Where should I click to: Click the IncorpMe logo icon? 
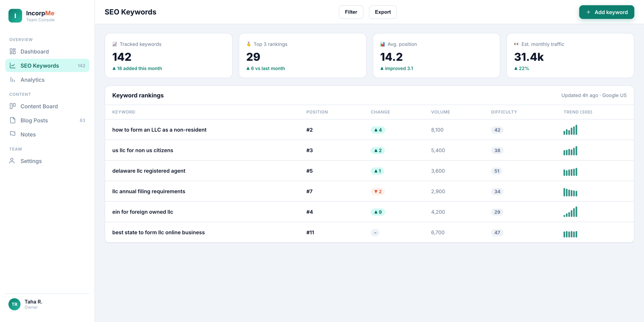(x=15, y=16)
